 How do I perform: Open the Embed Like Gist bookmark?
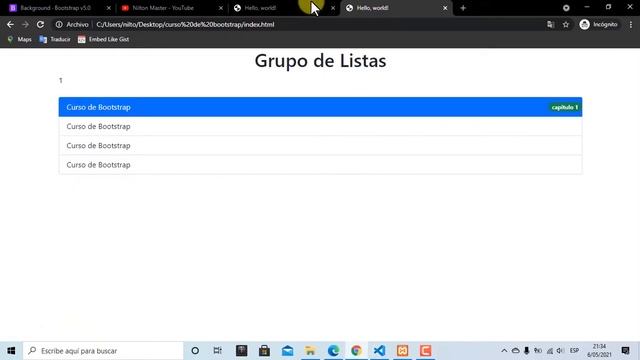coord(104,39)
